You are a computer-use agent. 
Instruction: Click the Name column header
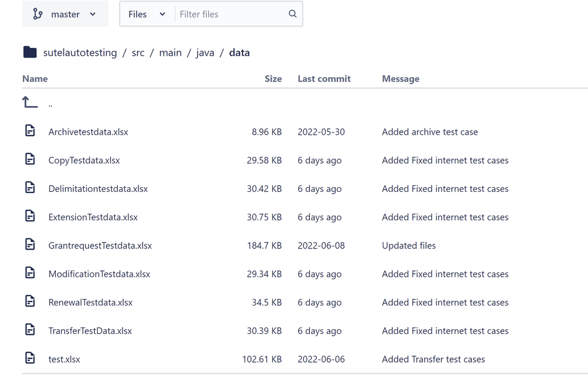(35, 79)
